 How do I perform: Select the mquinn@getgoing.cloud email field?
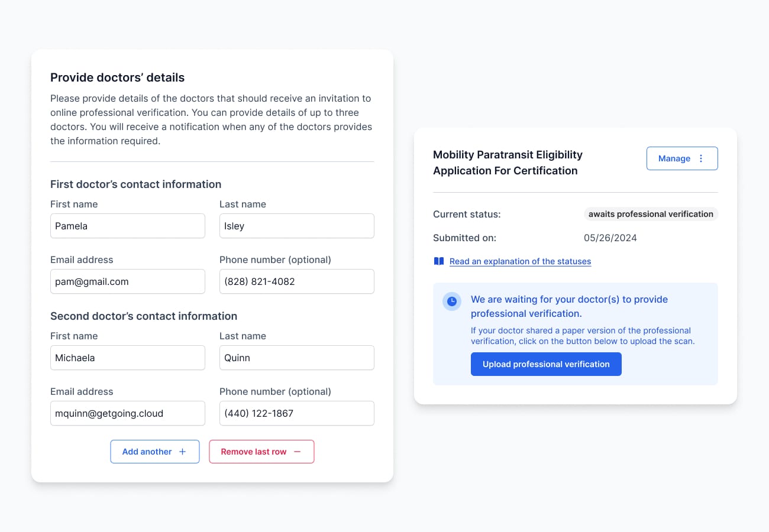point(128,413)
